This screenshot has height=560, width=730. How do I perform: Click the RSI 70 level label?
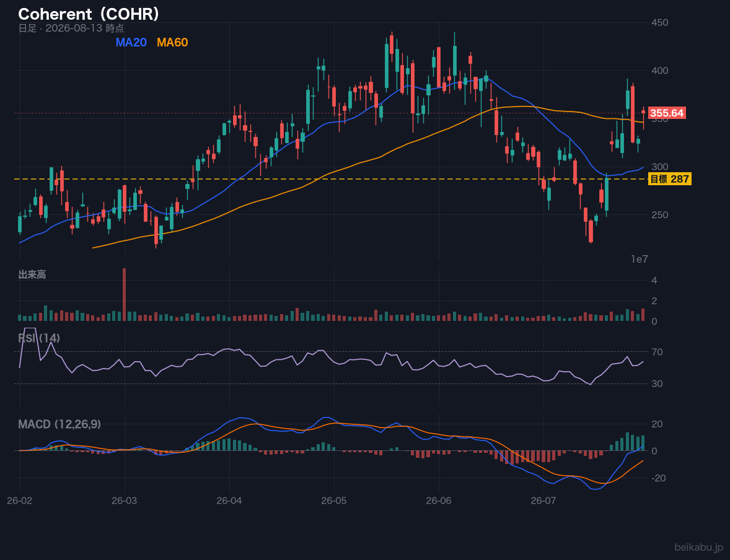(x=657, y=352)
